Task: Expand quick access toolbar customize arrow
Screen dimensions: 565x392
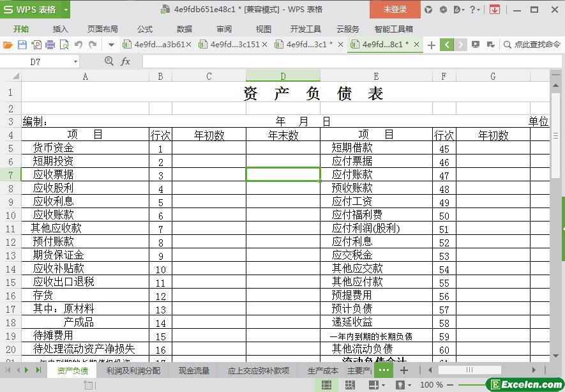Action: click(x=111, y=45)
